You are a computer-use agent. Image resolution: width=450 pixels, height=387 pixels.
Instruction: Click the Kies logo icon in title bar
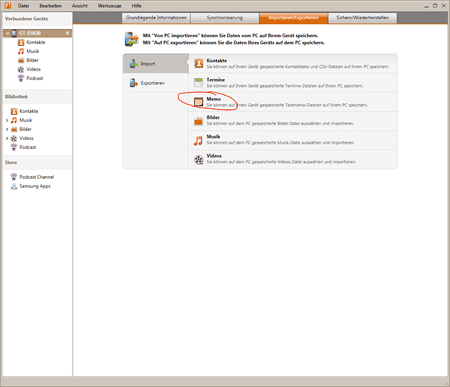pyautogui.click(x=7, y=5)
